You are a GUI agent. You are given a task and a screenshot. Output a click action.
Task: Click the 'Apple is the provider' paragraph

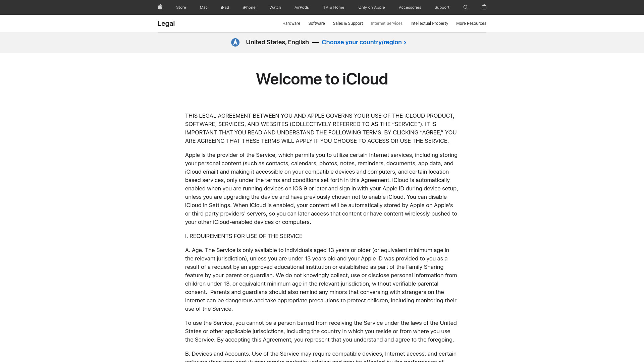(x=322, y=188)
